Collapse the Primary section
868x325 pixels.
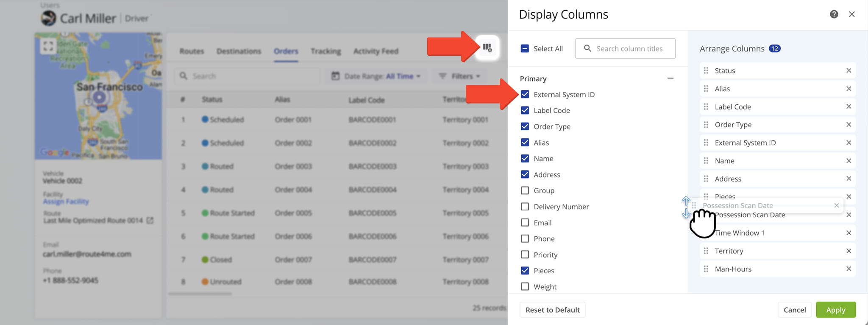pos(670,78)
